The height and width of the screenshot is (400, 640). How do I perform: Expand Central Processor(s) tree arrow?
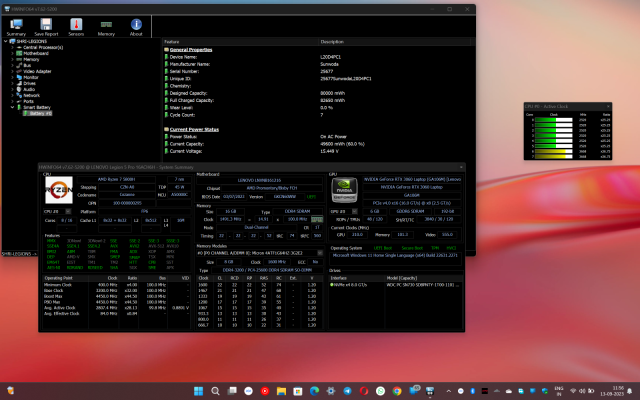tap(12, 47)
